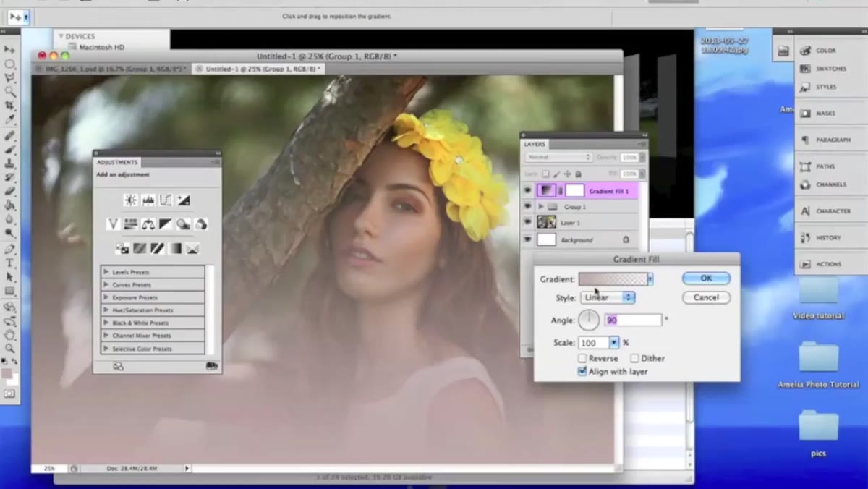Image resolution: width=868 pixels, height=489 pixels.
Task: Uncheck Align with layer
Action: click(x=582, y=371)
